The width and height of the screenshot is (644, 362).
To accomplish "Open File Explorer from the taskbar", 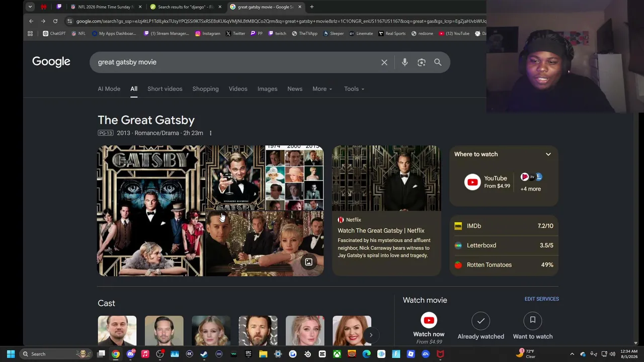I will 263,354.
